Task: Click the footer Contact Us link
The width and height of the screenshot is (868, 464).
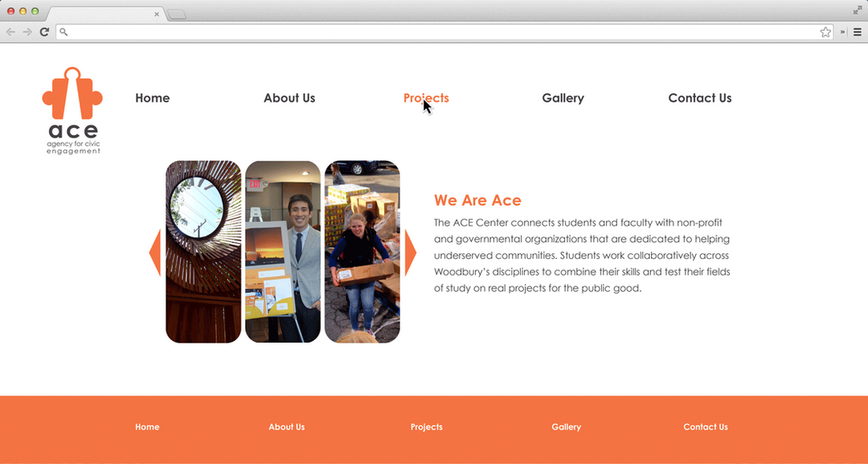Action: [706, 427]
